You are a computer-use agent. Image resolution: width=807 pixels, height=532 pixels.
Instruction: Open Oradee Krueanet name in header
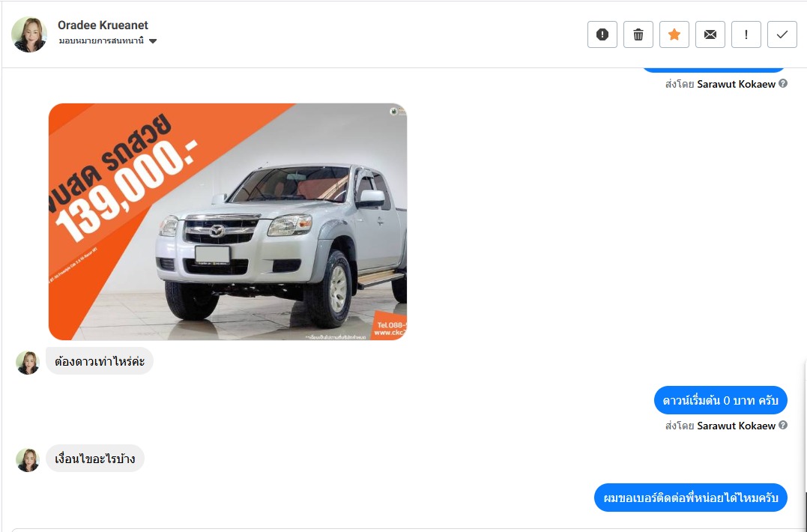(x=103, y=25)
